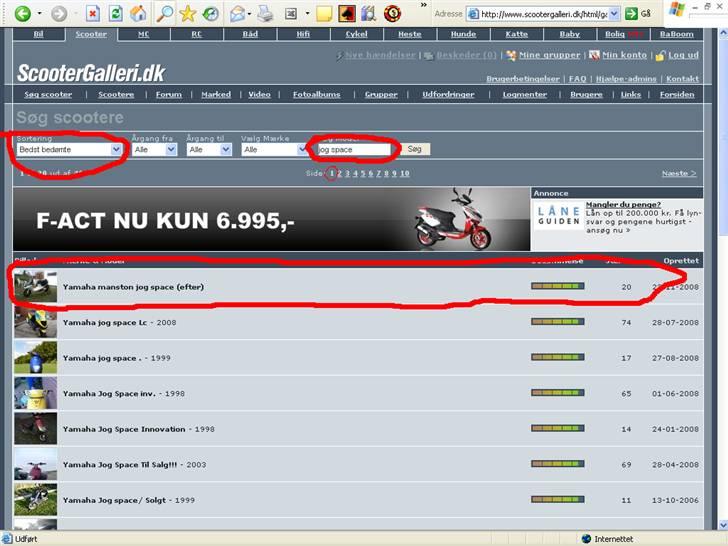The image size is (728, 546).
Task: Open the browsing History icon
Action: point(211,13)
